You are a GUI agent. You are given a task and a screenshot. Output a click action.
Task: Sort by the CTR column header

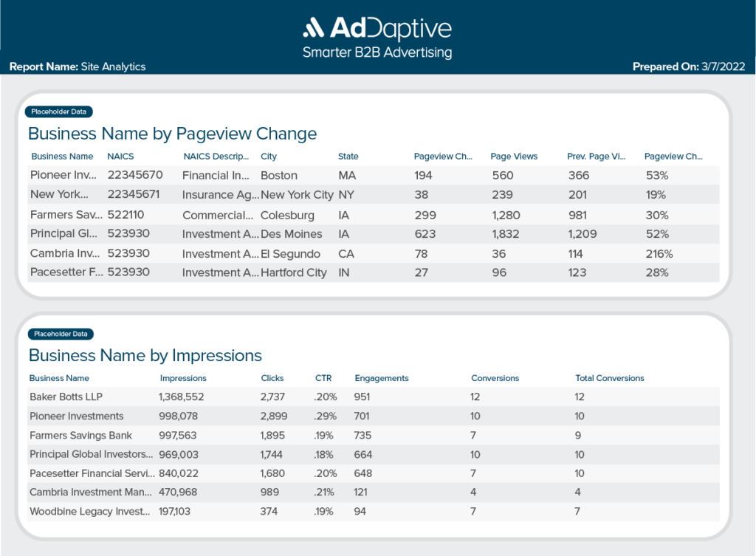[x=323, y=377]
